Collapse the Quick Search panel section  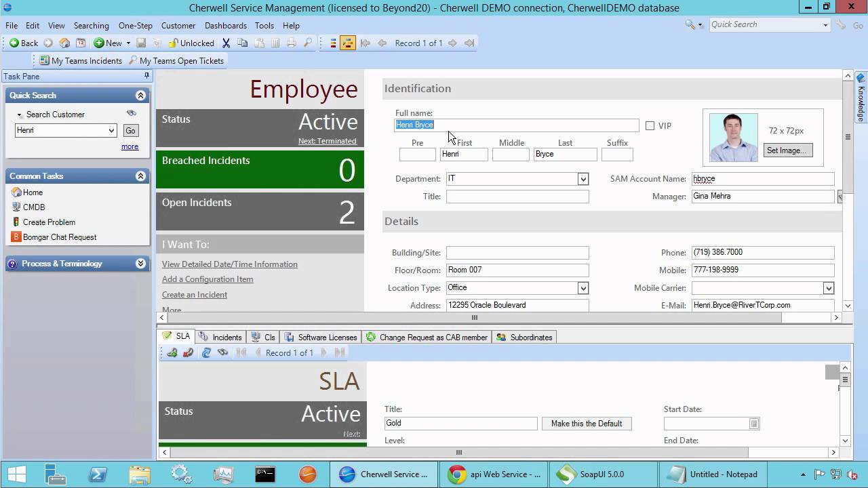coord(140,96)
